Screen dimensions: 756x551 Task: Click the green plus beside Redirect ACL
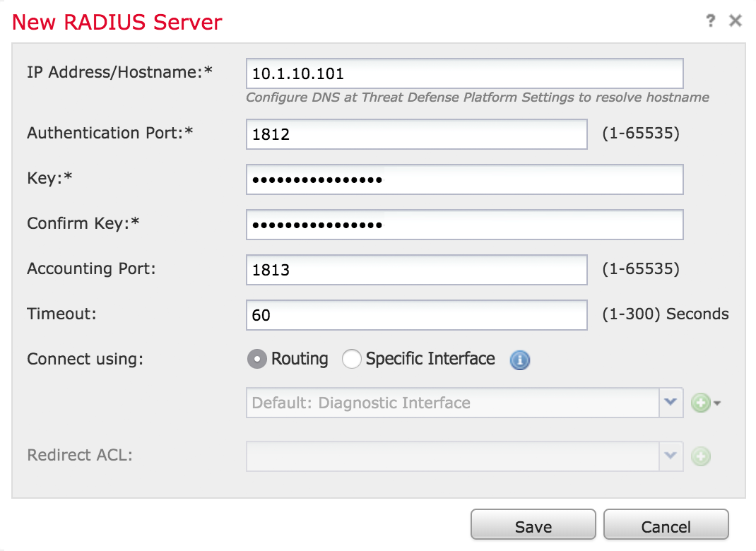click(699, 456)
